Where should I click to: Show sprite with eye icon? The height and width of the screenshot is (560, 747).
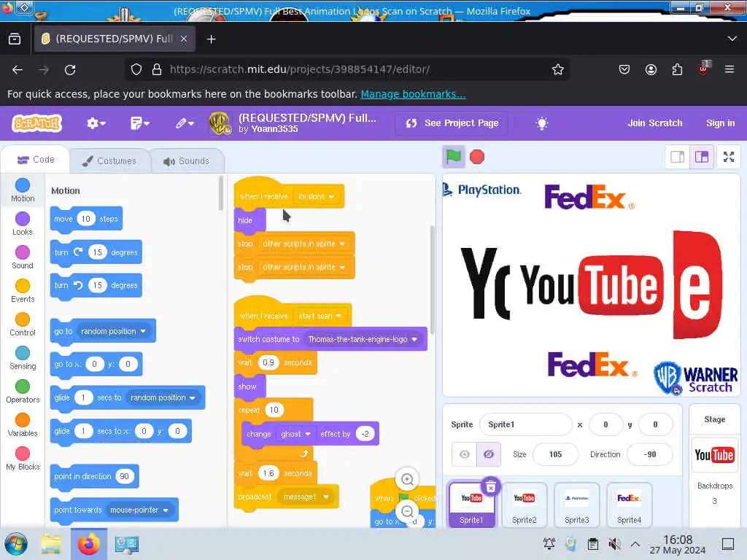tap(464, 454)
